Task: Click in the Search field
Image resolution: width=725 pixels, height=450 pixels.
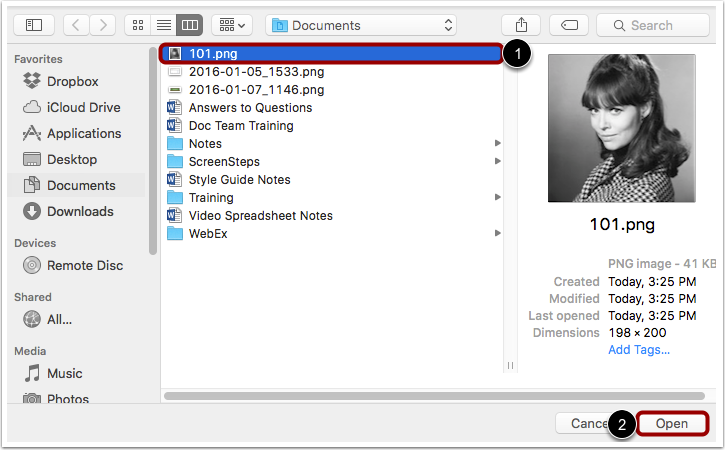Action: (653, 25)
